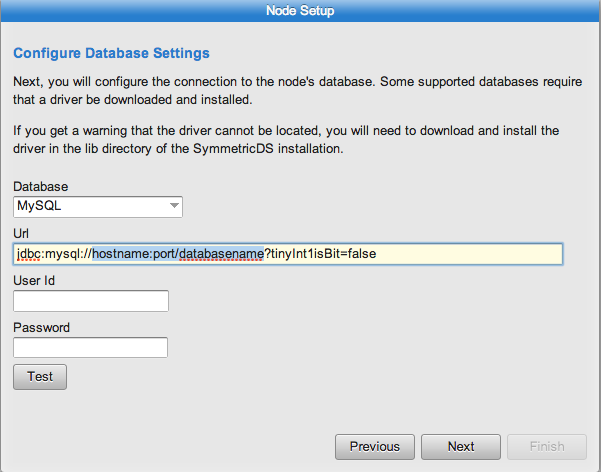Click the Configure Database Settings heading
Screen dimensions: 601x472
coord(111,53)
